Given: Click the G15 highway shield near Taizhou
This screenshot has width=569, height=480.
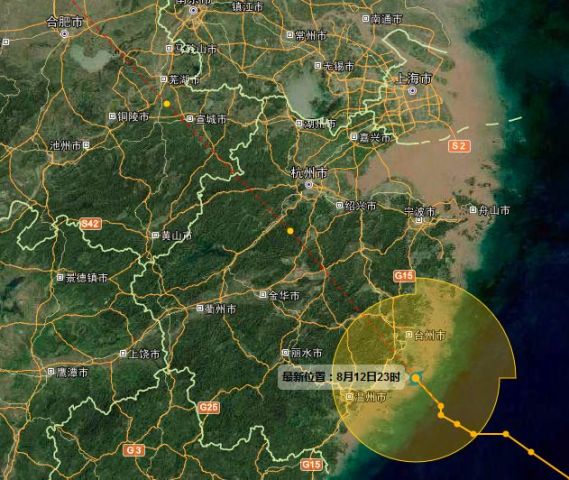Looking at the screenshot, I should 404,276.
